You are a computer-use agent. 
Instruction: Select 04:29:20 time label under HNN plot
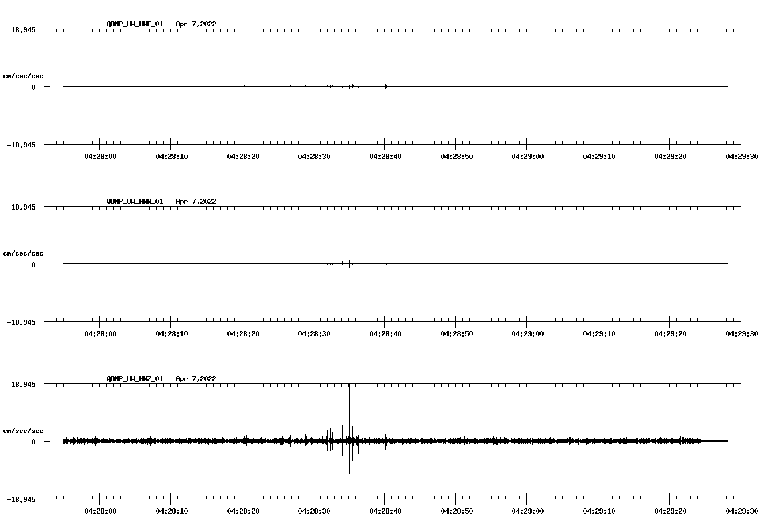669,333
